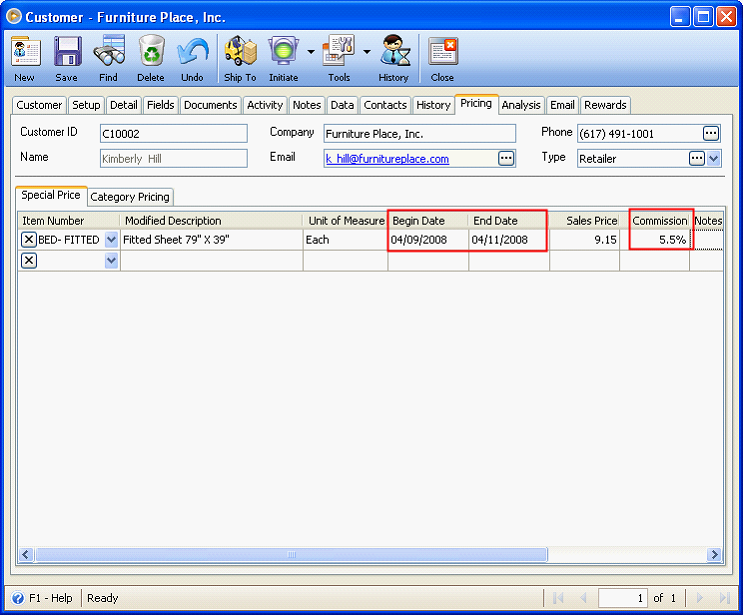Select the Notes tab
744x616 pixels.
(307, 105)
